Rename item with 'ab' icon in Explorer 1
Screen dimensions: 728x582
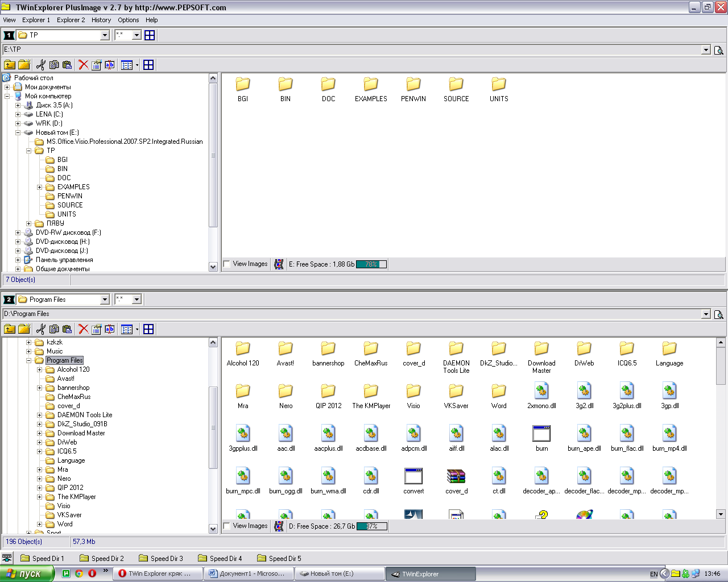pyautogui.click(x=110, y=65)
